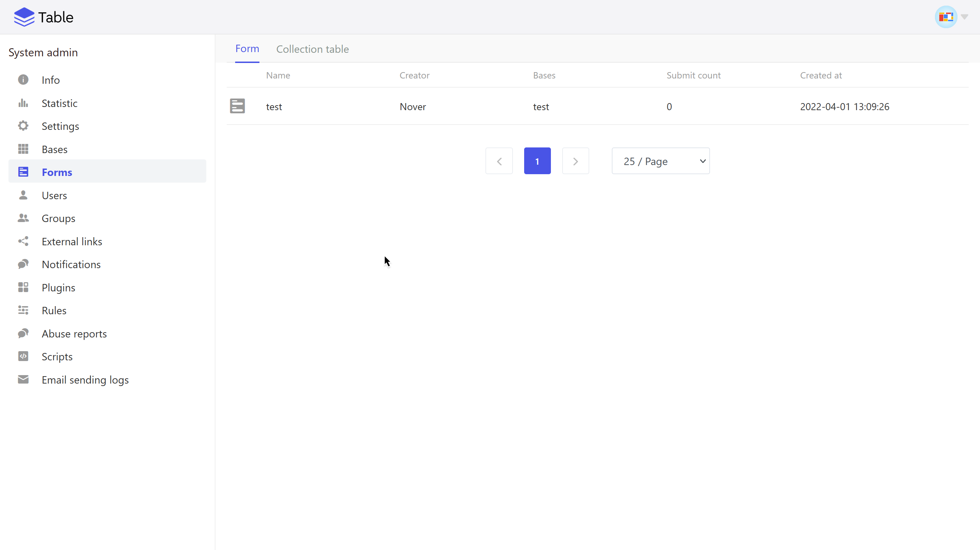Viewport: 980px width, 550px height.
Task: Open the test form name link
Action: [274, 107]
